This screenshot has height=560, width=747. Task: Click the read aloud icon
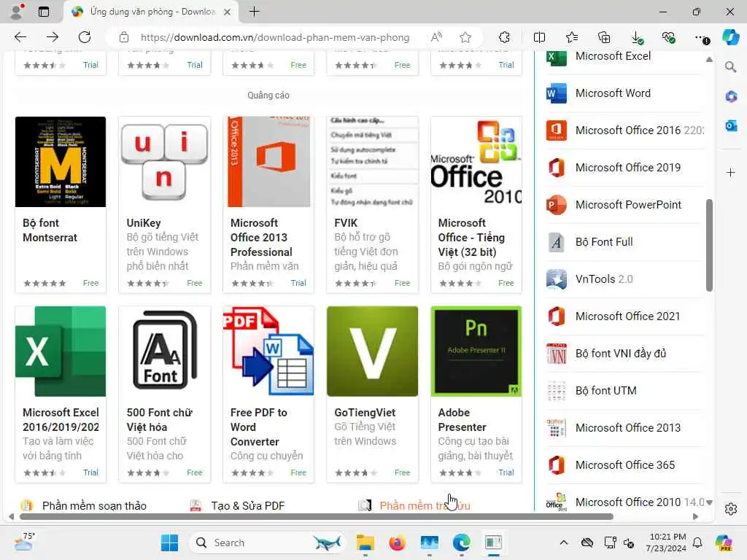tap(436, 37)
